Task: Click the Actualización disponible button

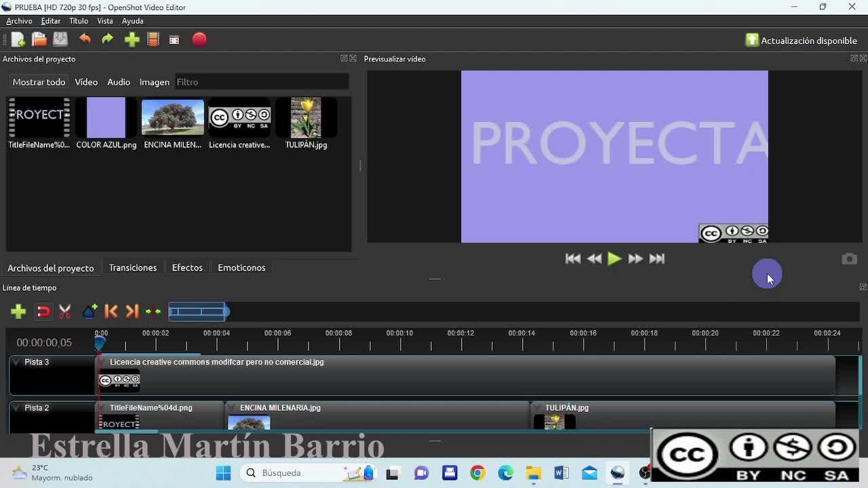Action: coord(802,40)
